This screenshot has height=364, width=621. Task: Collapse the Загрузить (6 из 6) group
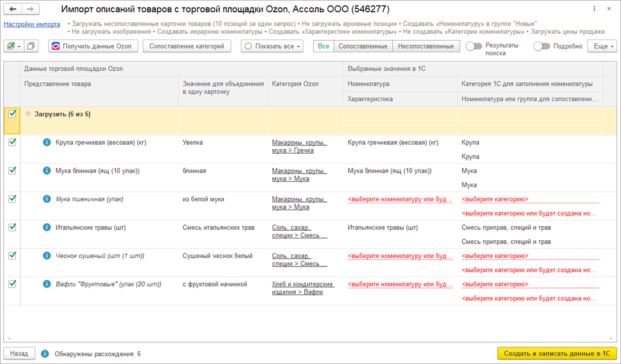click(28, 114)
